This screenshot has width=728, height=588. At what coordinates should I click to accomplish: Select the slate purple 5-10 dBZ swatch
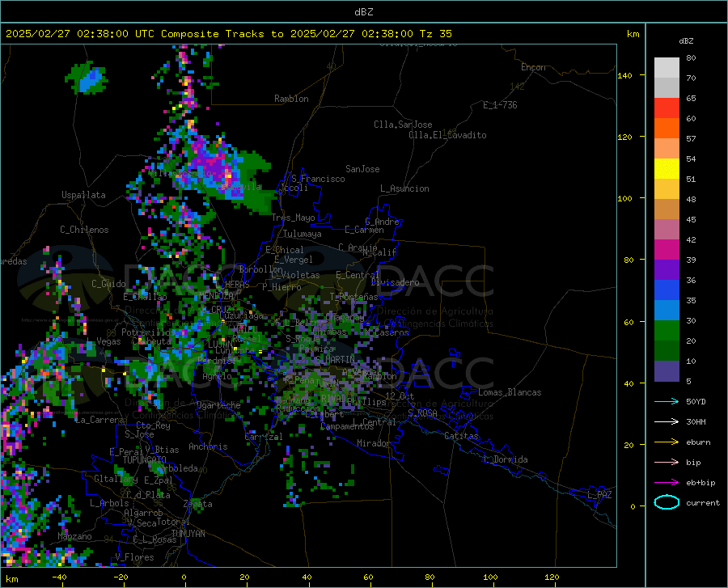tap(667, 371)
